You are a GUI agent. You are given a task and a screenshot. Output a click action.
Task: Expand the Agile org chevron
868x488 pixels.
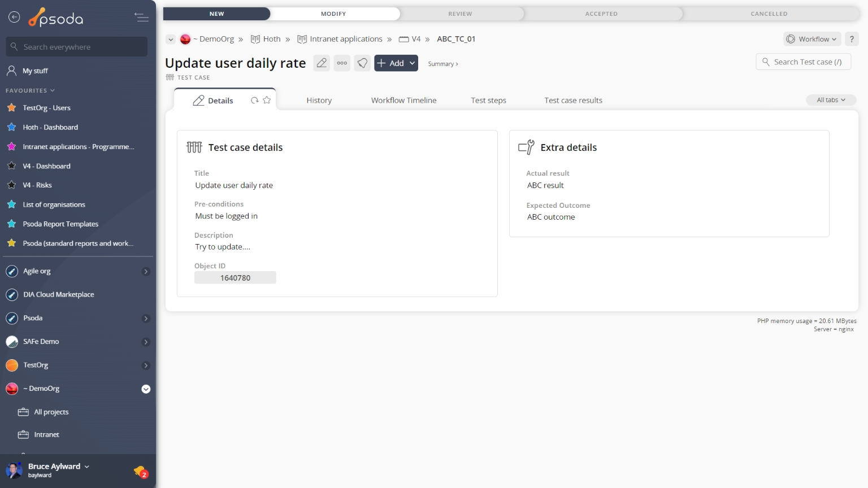tap(146, 272)
